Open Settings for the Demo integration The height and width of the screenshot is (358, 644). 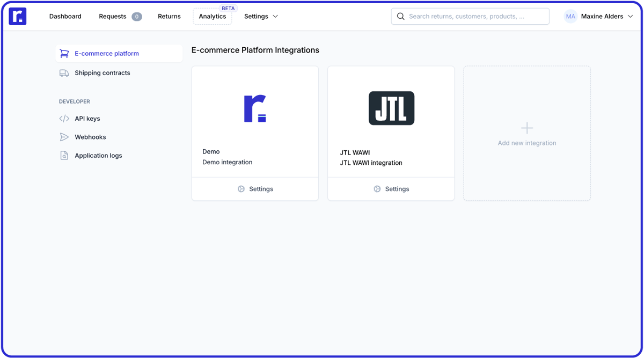(255, 189)
